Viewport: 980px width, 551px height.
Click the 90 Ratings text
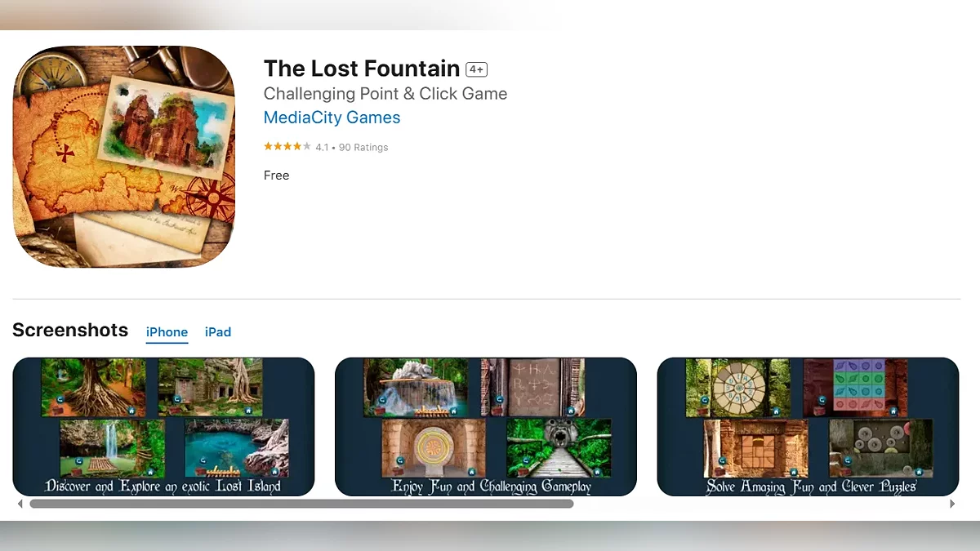363,148
